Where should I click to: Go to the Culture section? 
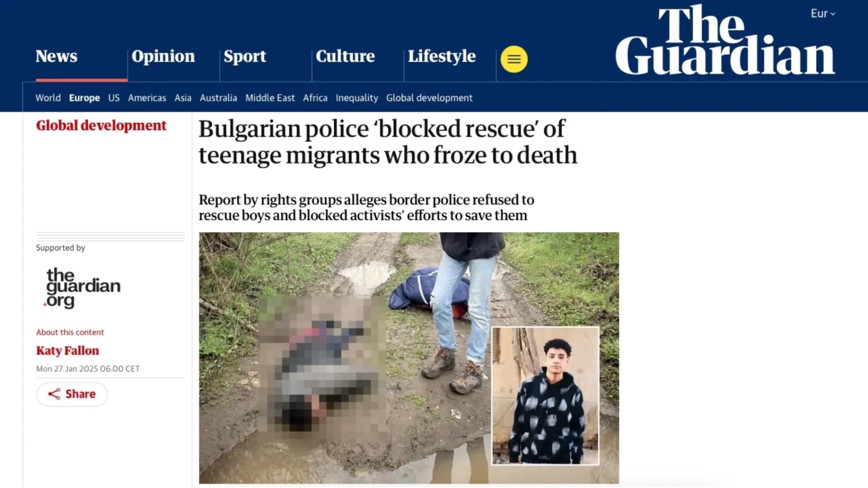345,56
